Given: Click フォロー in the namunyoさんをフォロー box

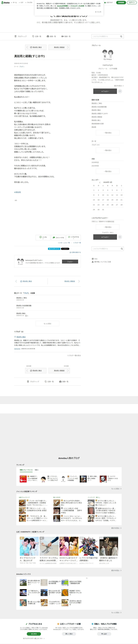Looking at the screenshot, I should tap(70, 261).
